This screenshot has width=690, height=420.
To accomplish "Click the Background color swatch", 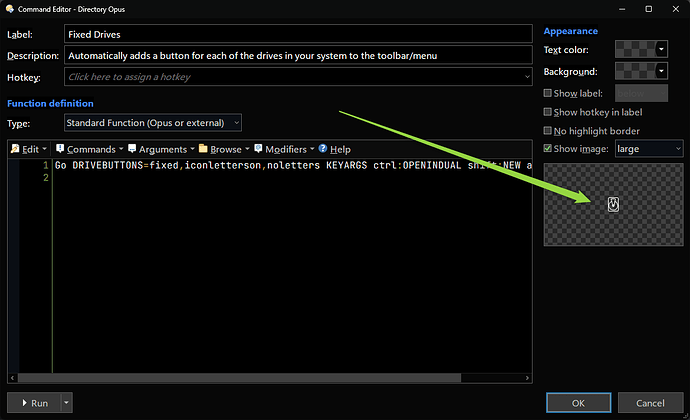I will [x=635, y=70].
